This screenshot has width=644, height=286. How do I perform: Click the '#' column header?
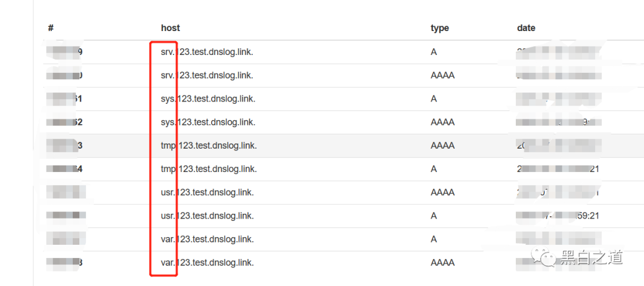point(51,27)
